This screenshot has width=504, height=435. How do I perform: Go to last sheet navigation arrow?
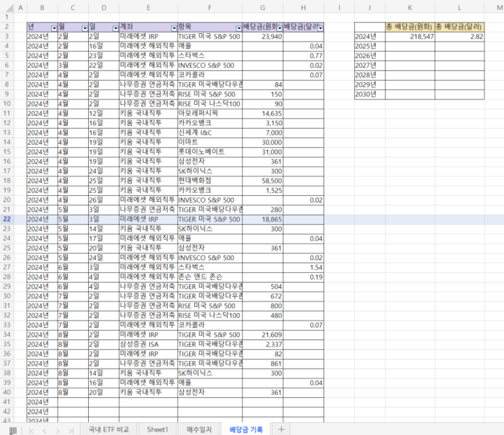click(x=71, y=431)
